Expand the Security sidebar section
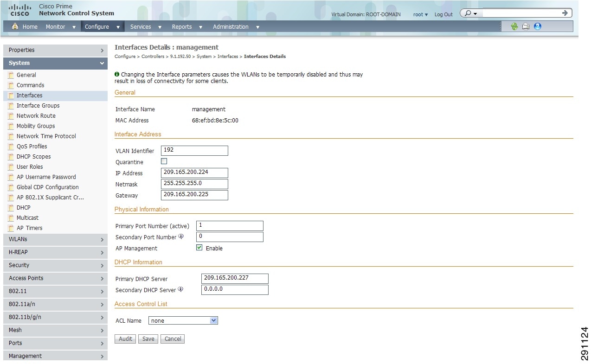This screenshot has height=364, width=591. pos(55,265)
